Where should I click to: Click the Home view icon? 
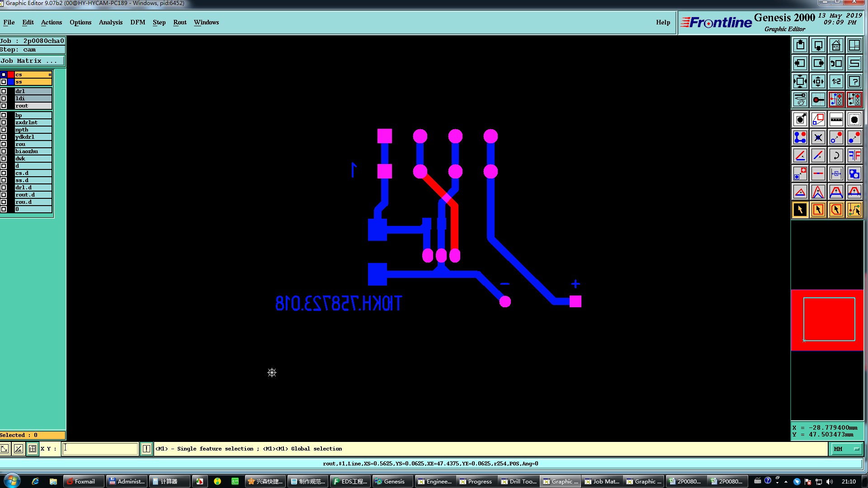tap(836, 46)
